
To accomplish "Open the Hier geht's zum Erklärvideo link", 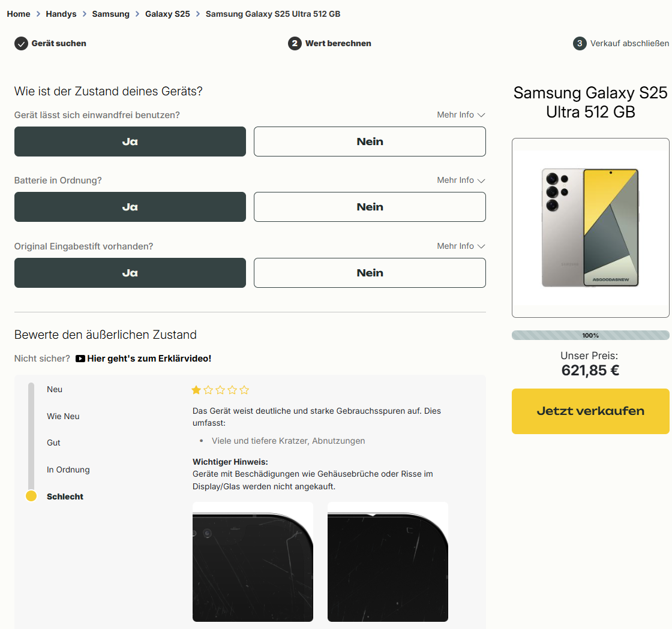I will click(x=149, y=359).
